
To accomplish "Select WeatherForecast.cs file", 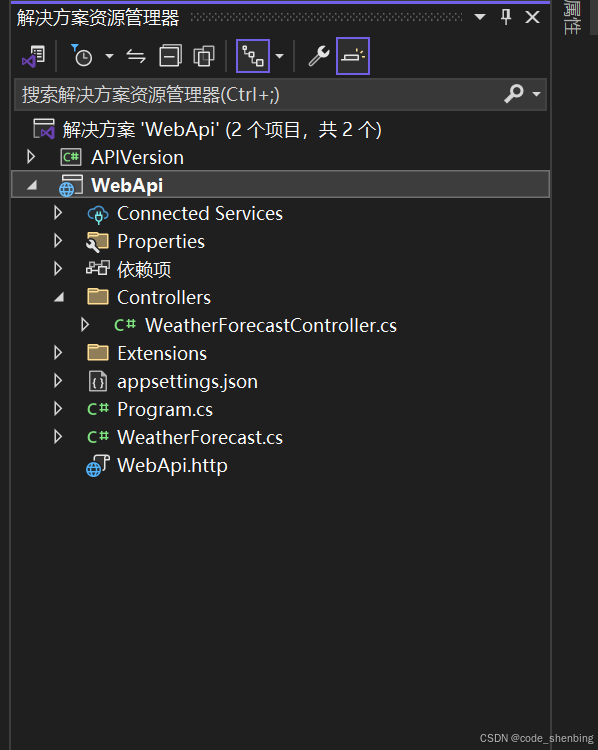I will [200, 437].
